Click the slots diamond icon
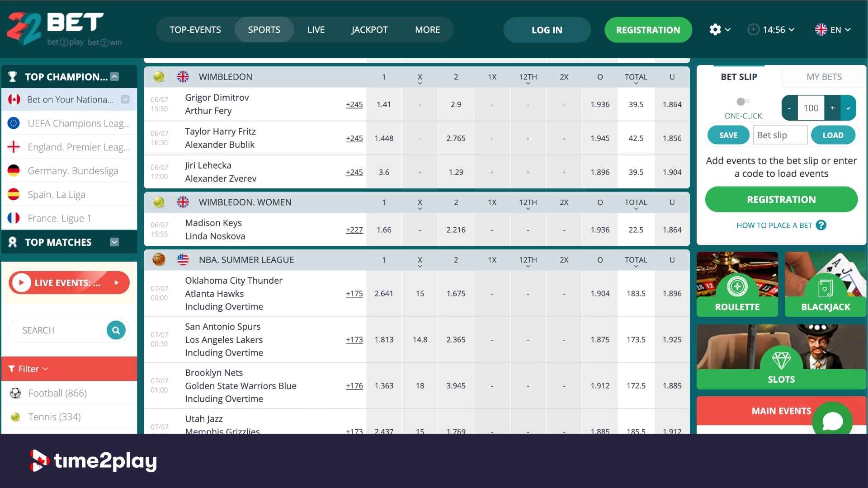The width and height of the screenshot is (868, 488). pos(781,360)
